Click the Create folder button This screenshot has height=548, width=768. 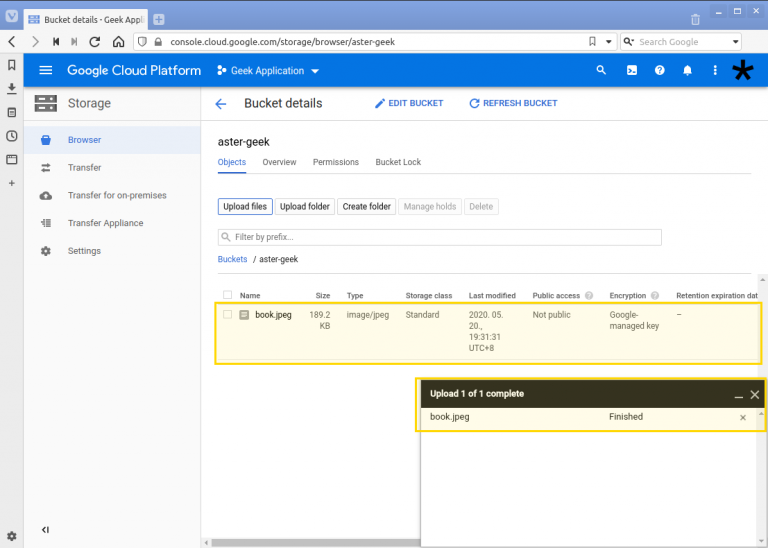click(x=366, y=207)
